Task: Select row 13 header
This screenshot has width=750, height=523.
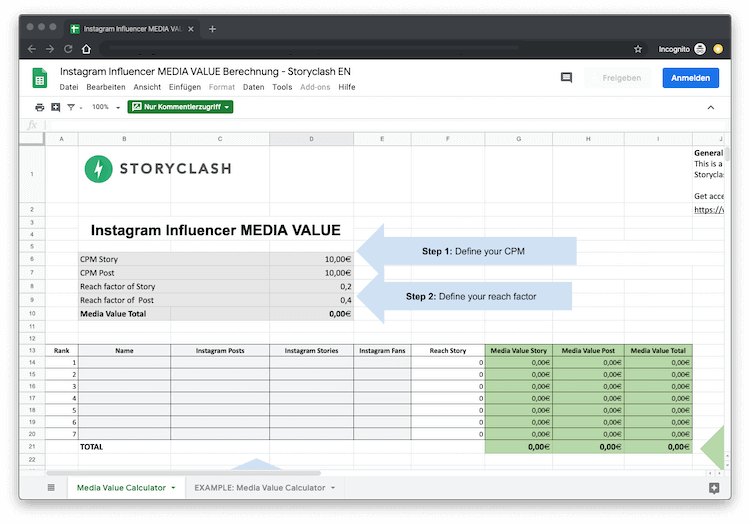Action: [x=32, y=351]
